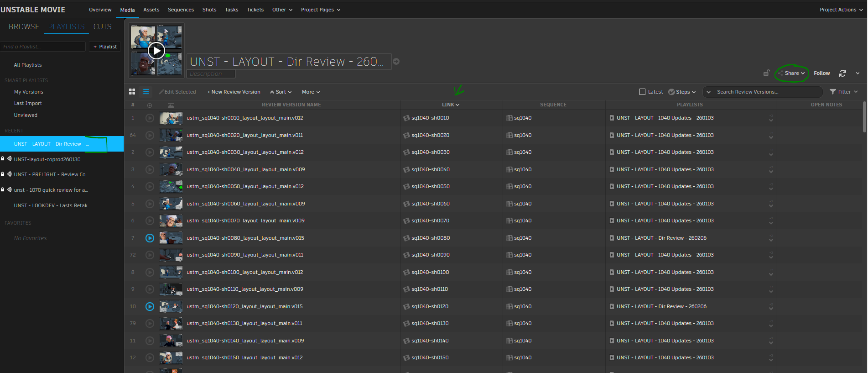Expand the Filter panel dropdown
Image resolution: width=868 pixels, height=373 pixels.
[844, 92]
